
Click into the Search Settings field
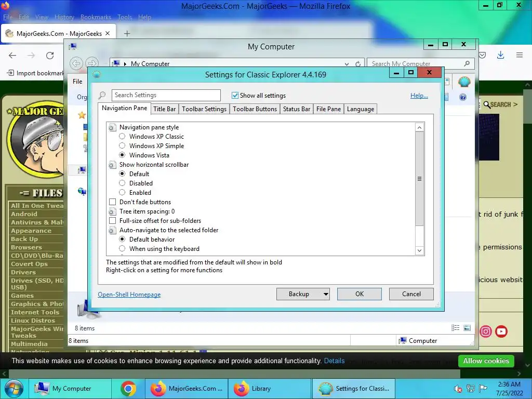pyautogui.click(x=166, y=96)
